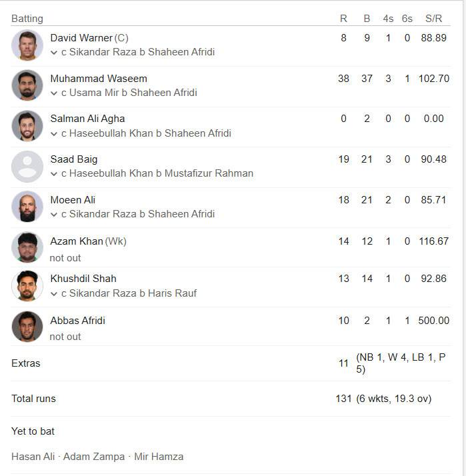
Task: Open David Warner's player name link
Action: 81,38
